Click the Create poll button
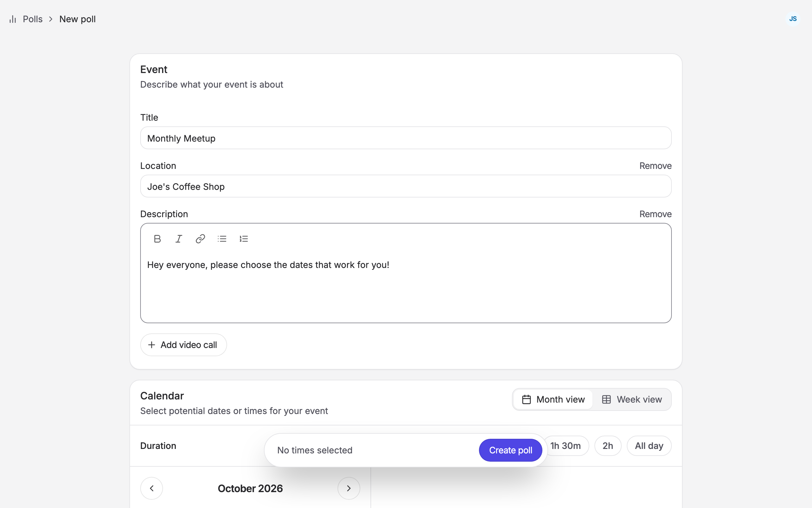The width and height of the screenshot is (812, 508). tap(510, 450)
